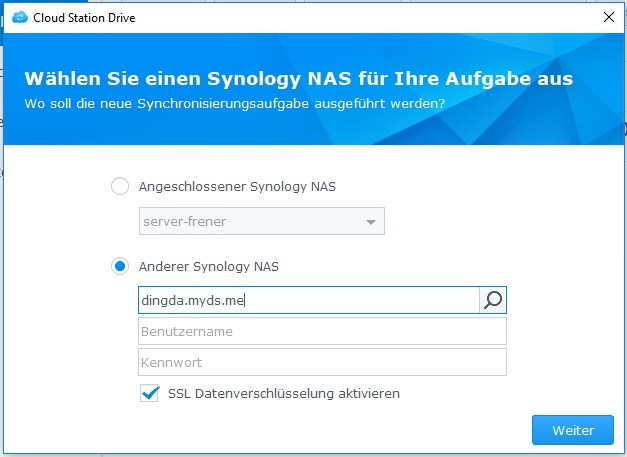Click the magnifier search icon beside server address
Screen dimensions: 627x457
(x=493, y=300)
